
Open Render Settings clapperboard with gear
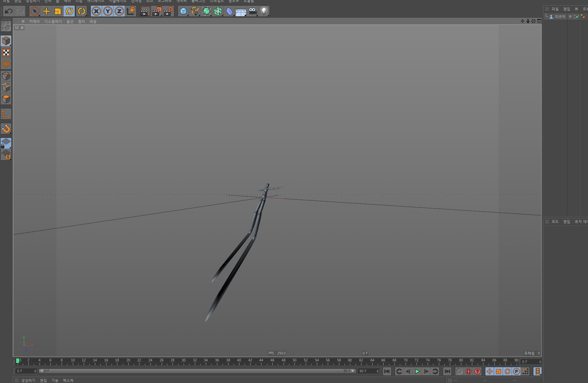[x=168, y=11]
